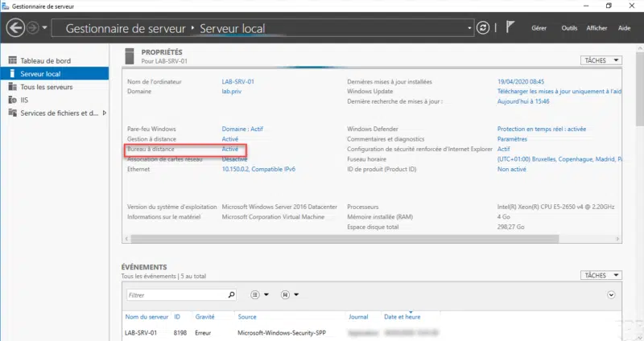
Task: Open the saved queries dropdown icon
Action: (x=290, y=294)
